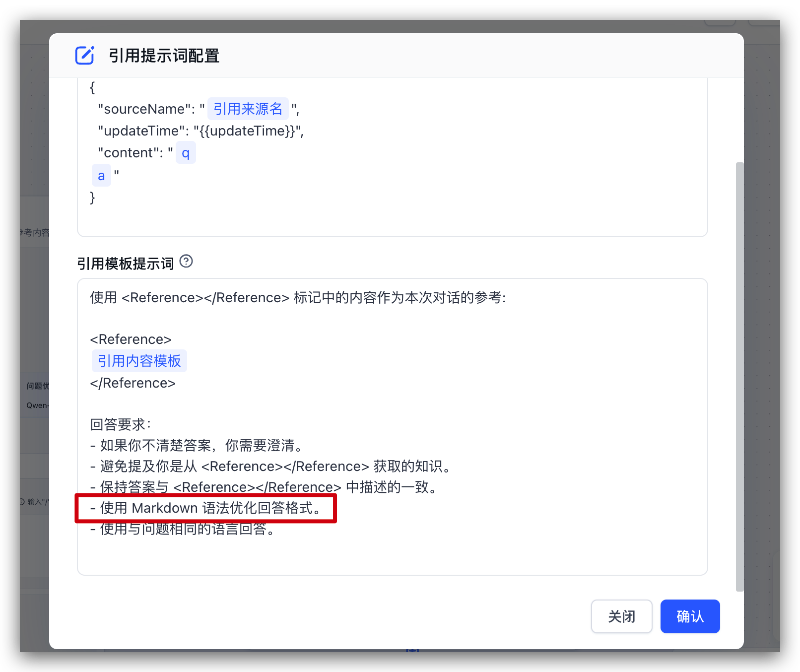Click the 引用提示词配置 dialog title
Viewport: 800px width, 672px height.
(164, 56)
